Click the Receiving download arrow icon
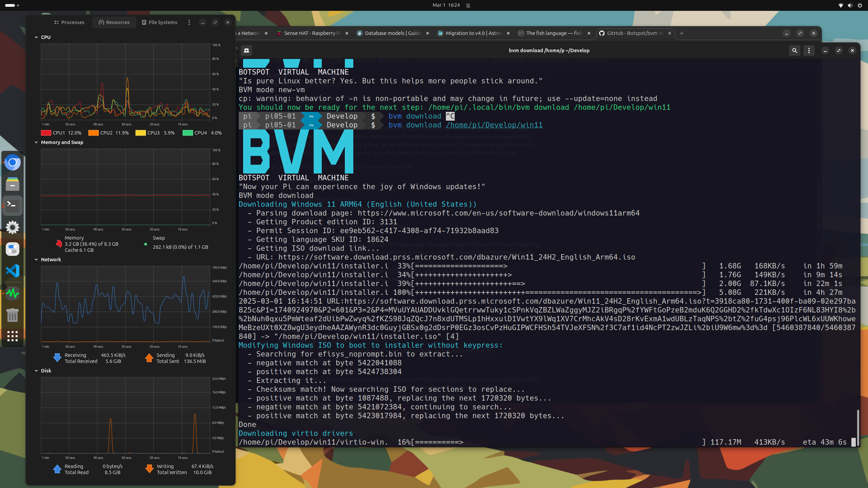The width and height of the screenshot is (868, 488). [x=57, y=358]
